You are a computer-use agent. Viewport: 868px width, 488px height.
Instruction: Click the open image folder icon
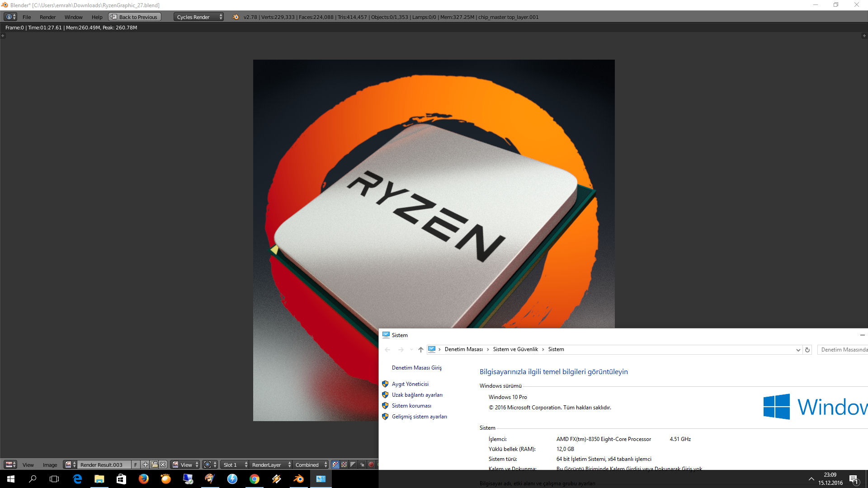154,465
